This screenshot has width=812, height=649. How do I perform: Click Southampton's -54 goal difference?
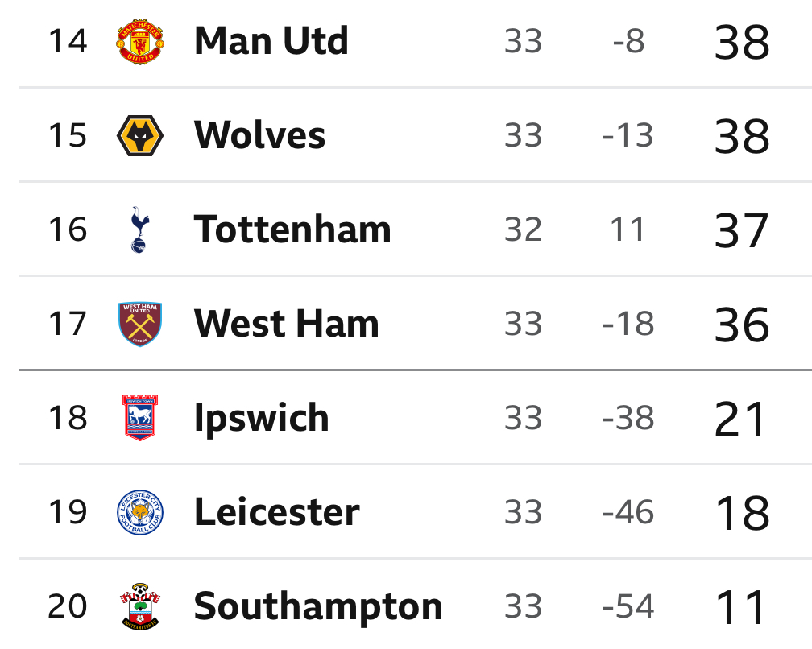click(x=628, y=606)
